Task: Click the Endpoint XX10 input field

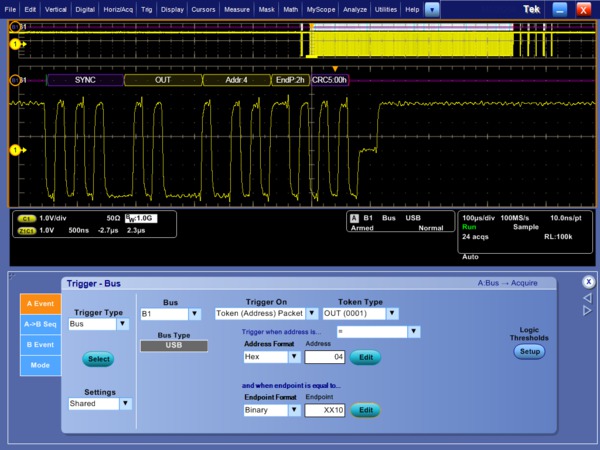Action: [x=325, y=410]
